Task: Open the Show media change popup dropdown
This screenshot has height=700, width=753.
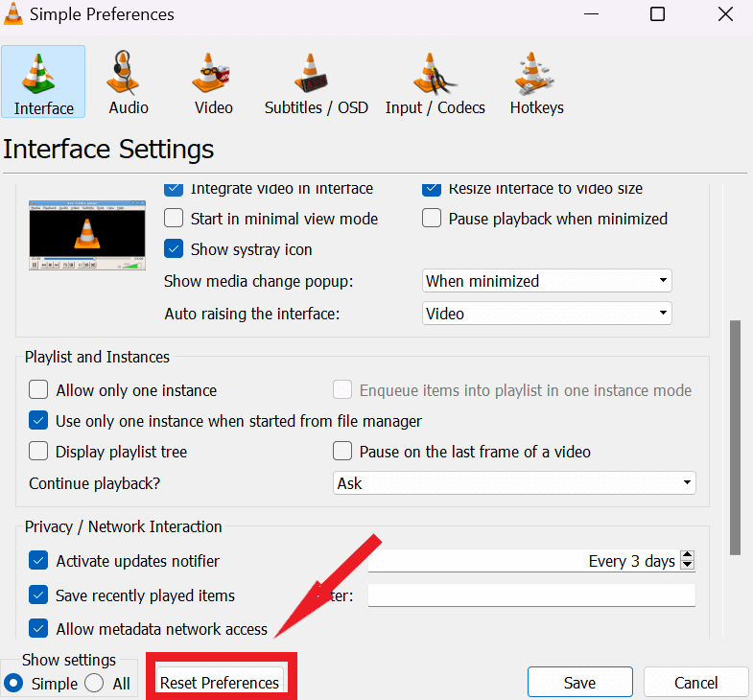Action: pyautogui.click(x=547, y=281)
